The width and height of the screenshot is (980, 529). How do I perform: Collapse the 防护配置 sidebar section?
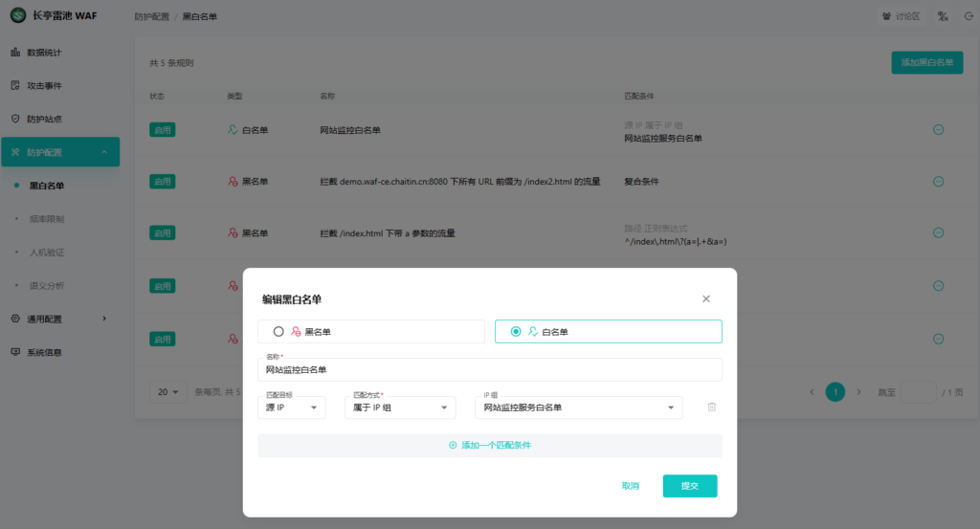click(x=60, y=152)
